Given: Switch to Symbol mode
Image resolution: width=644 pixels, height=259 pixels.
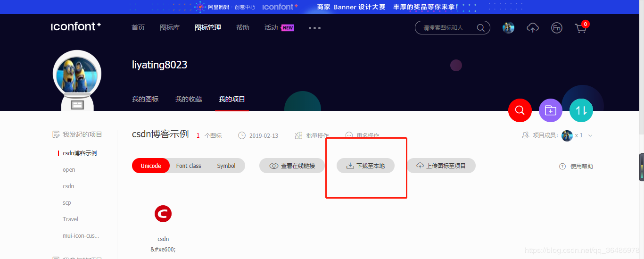Looking at the screenshot, I should click(226, 166).
